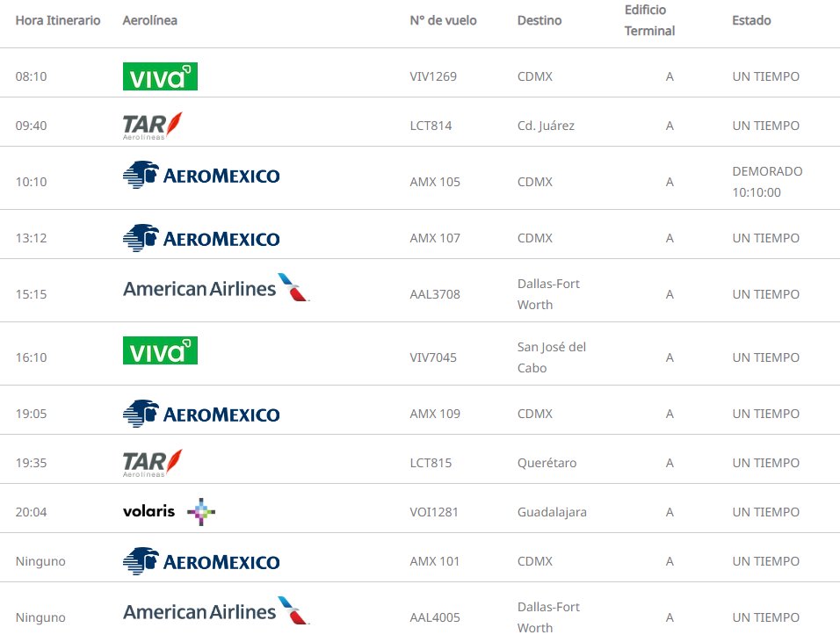Screen dimensions: 840x642
Task: Click the Aerolínea column header
Action: [150, 20]
